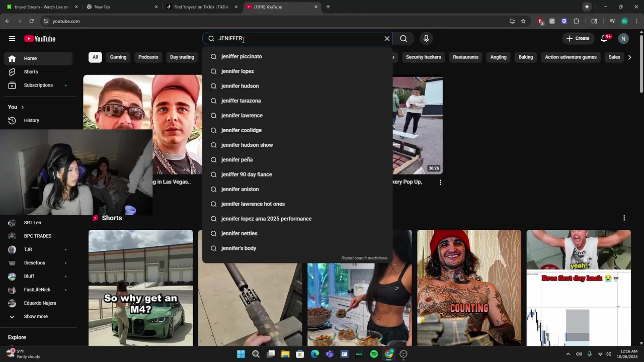Open the YouTube hamburger guide menu
The image size is (644, 362).
(12, 39)
